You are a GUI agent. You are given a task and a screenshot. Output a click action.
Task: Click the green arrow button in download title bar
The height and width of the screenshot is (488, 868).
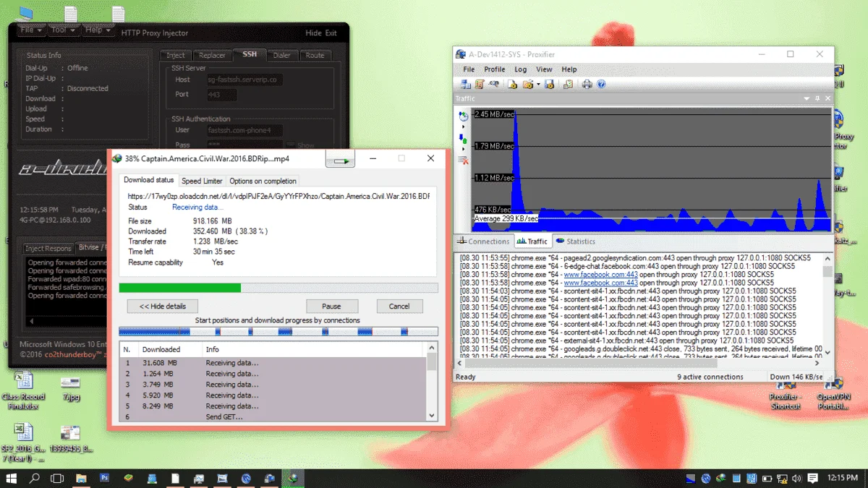point(340,160)
